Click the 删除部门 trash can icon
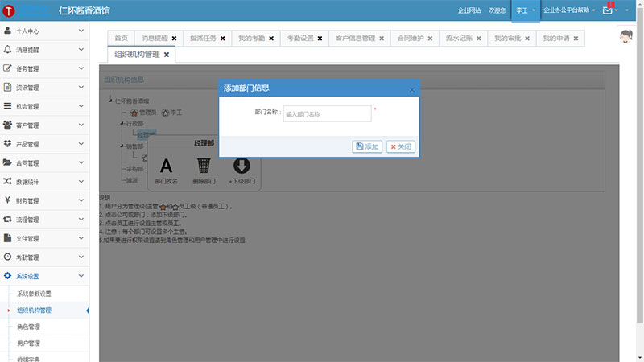The image size is (644, 362). pyautogui.click(x=204, y=166)
